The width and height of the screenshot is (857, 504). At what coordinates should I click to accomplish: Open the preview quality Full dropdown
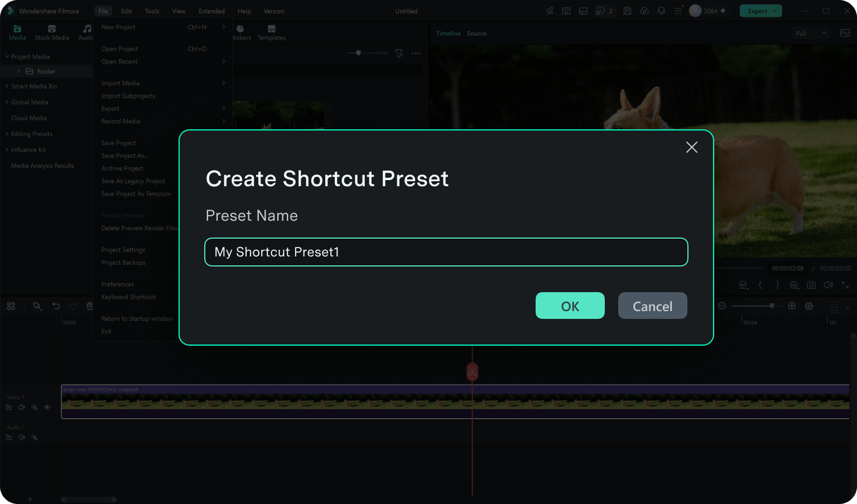[x=811, y=33]
